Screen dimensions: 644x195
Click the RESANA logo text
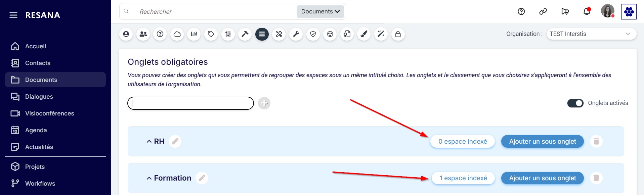pyautogui.click(x=43, y=15)
